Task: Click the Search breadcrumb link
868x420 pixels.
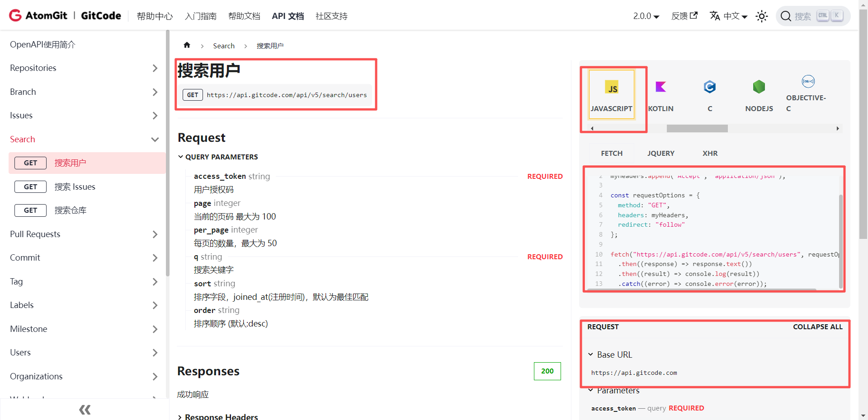Action: click(224, 46)
